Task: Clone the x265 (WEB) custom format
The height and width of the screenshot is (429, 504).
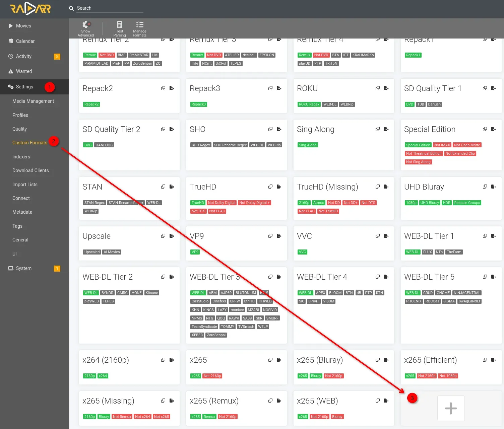Action: coord(378,401)
